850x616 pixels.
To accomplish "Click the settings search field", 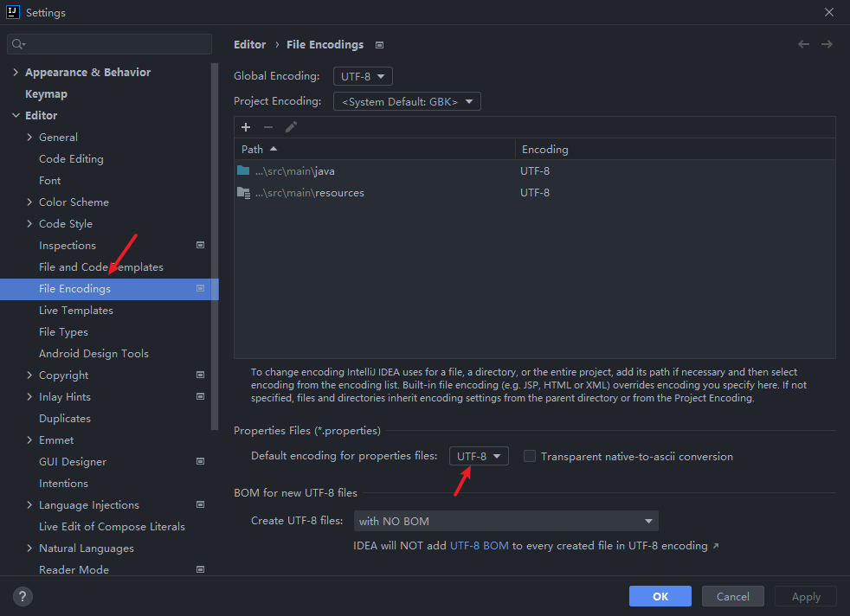I will (110, 44).
